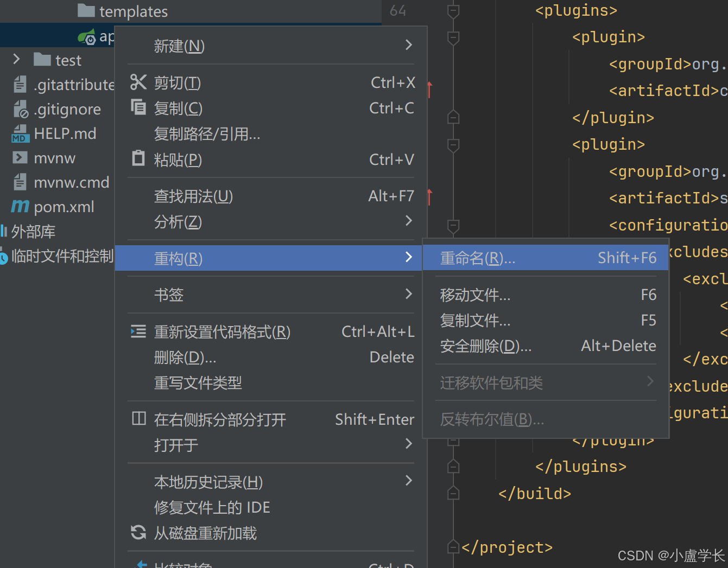The height and width of the screenshot is (568, 728).
Task: Click the reload from disk icon
Action: click(138, 532)
